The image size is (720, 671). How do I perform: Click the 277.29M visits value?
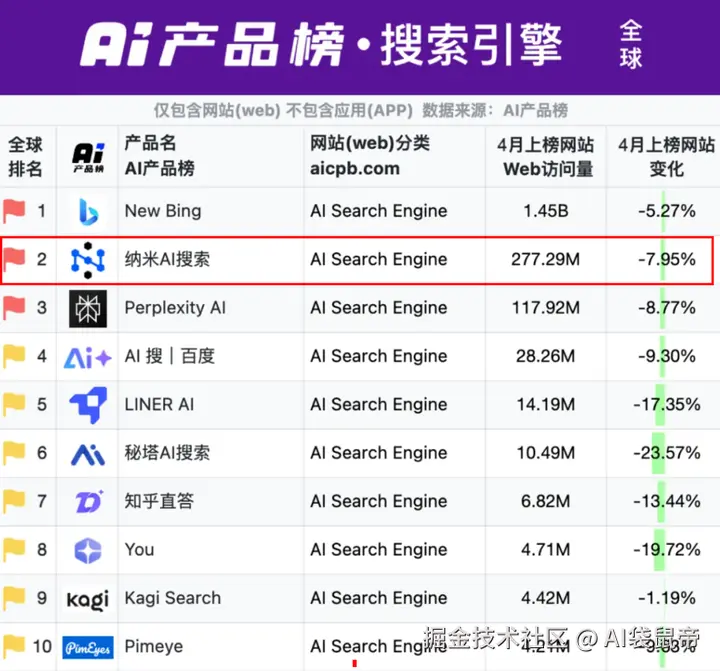546,259
